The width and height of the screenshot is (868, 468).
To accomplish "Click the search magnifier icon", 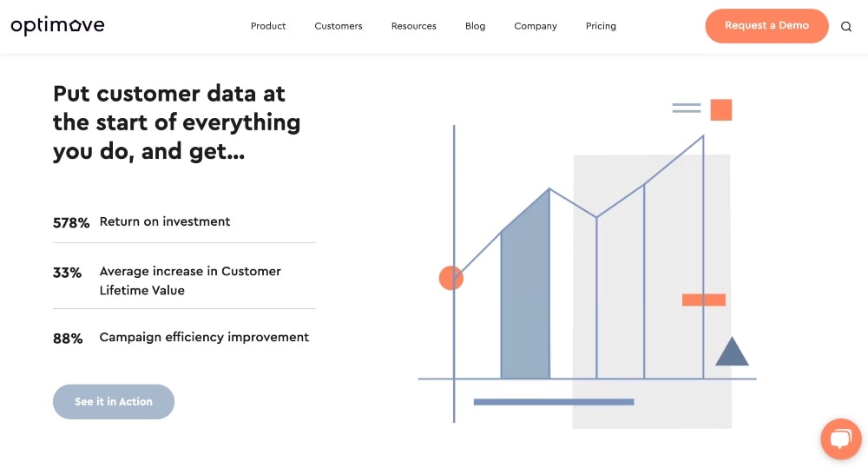I will coord(846,26).
